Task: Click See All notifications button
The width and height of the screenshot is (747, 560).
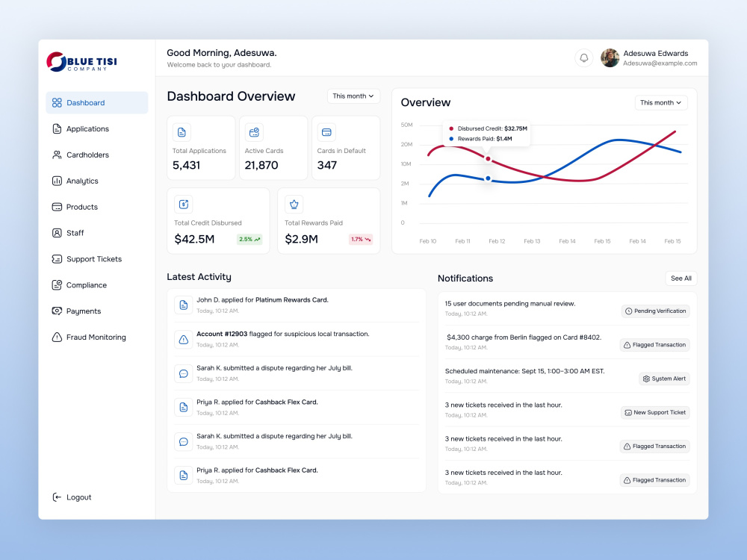Action: coord(681,279)
